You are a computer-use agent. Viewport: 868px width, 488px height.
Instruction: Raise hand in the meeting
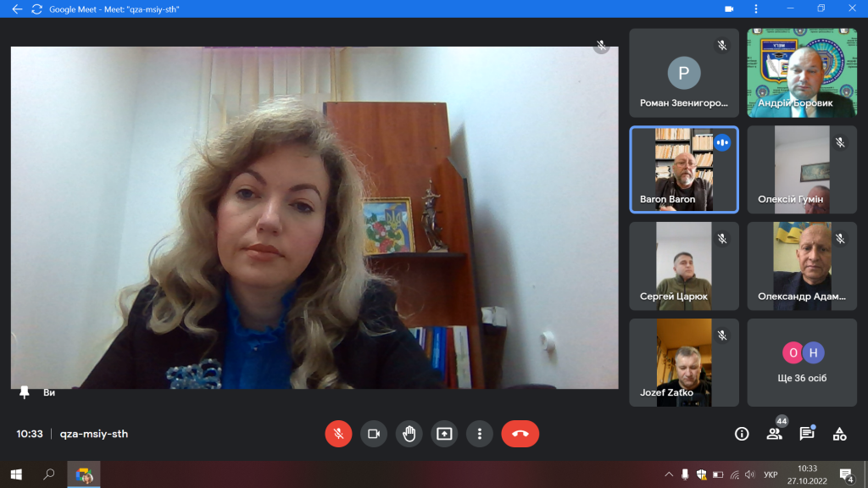pyautogui.click(x=409, y=434)
